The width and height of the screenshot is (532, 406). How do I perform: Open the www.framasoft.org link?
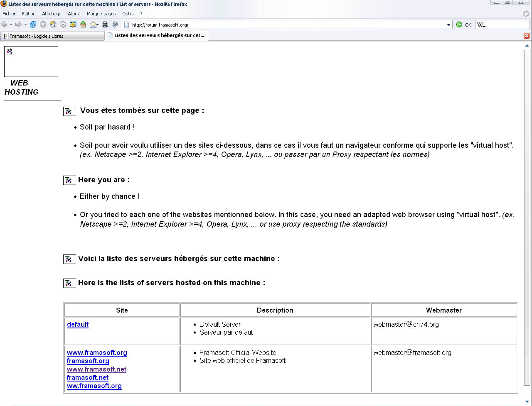pos(97,352)
